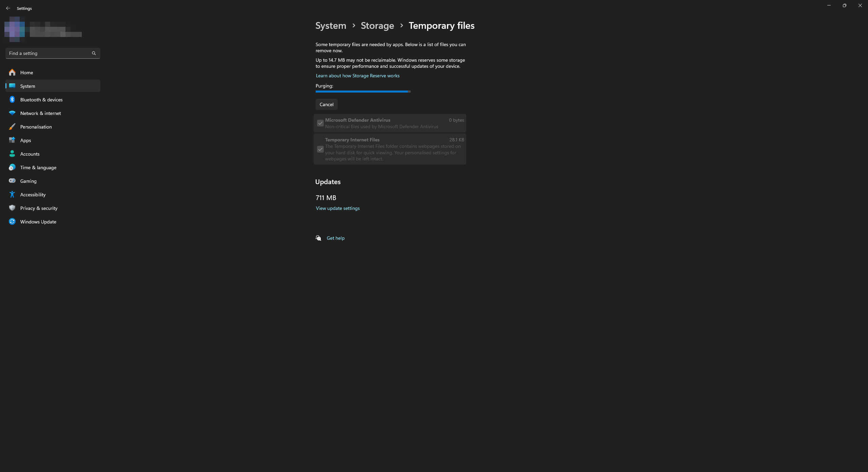868x472 pixels.
Task: Click the Privacy & security shield icon
Action: pos(12,208)
